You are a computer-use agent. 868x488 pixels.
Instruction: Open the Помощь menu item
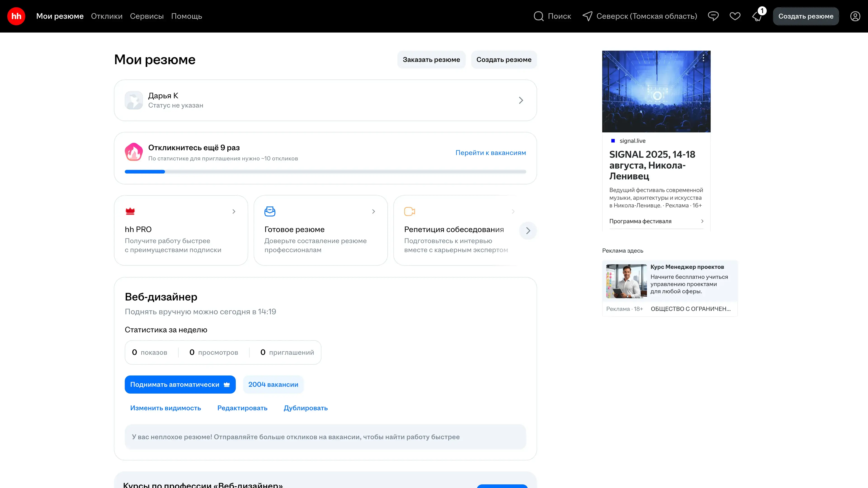(186, 16)
